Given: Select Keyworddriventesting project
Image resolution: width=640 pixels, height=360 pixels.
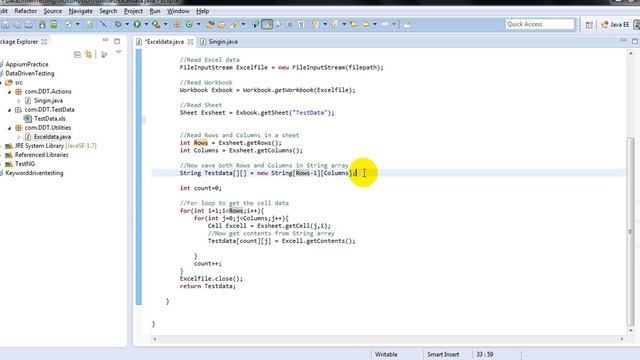Looking at the screenshot, I should tap(34, 173).
